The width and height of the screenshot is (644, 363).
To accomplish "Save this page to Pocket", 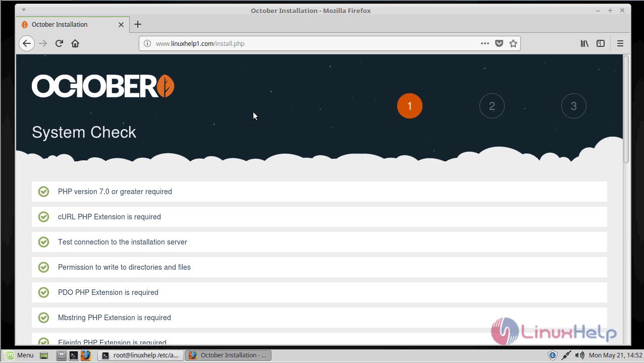I will tap(499, 43).
